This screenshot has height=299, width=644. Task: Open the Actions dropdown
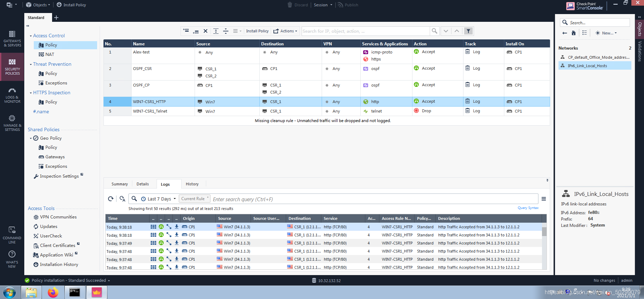click(x=285, y=31)
